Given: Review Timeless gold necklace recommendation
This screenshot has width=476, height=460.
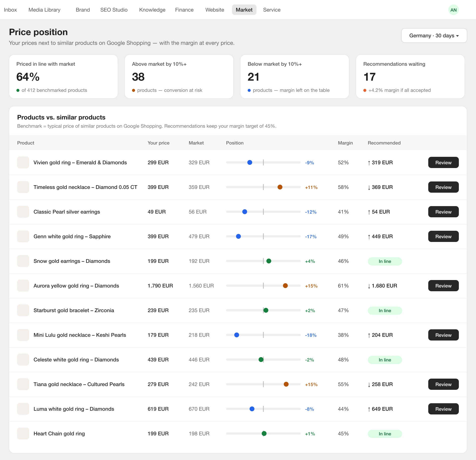Looking at the screenshot, I should (x=443, y=187).
